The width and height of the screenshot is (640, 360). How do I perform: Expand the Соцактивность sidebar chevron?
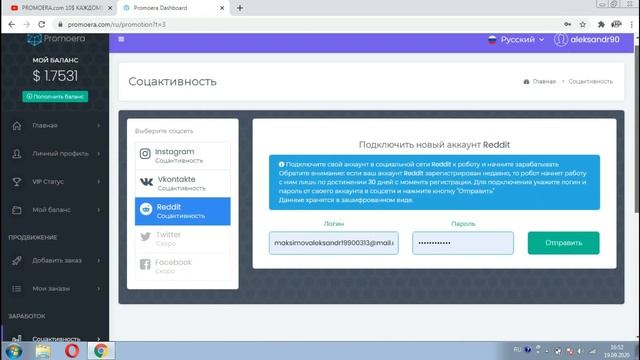point(99,339)
